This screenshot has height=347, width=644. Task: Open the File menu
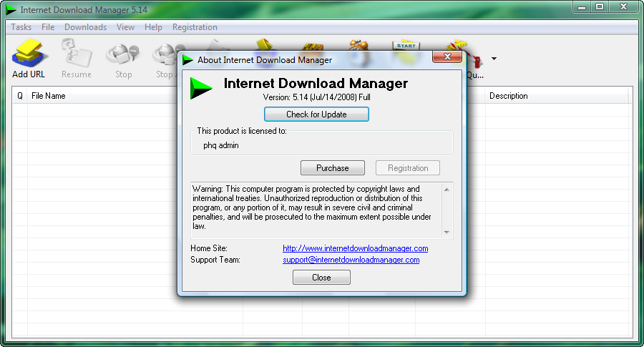click(48, 27)
